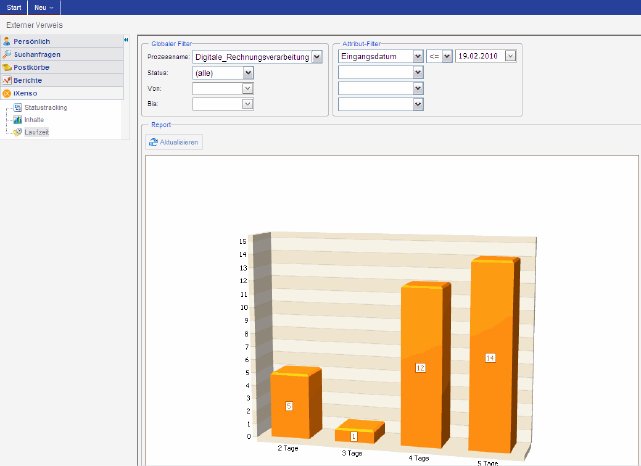Open the Prozessname dropdown

(x=317, y=57)
